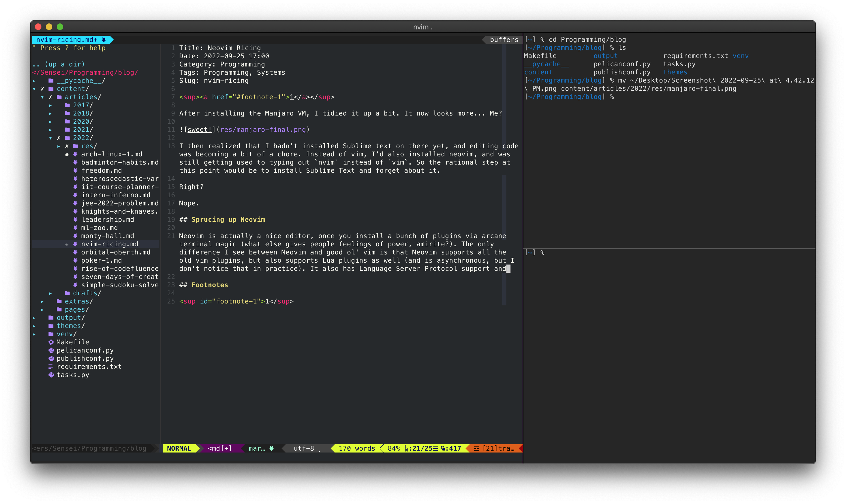This screenshot has height=504, width=846.
Task: Click the Python icon beside publishconf.py
Action: tap(51, 358)
